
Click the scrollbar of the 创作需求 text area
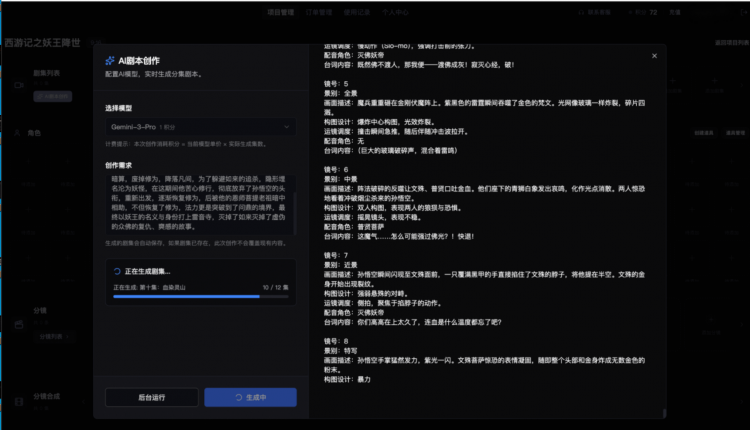click(295, 214)
